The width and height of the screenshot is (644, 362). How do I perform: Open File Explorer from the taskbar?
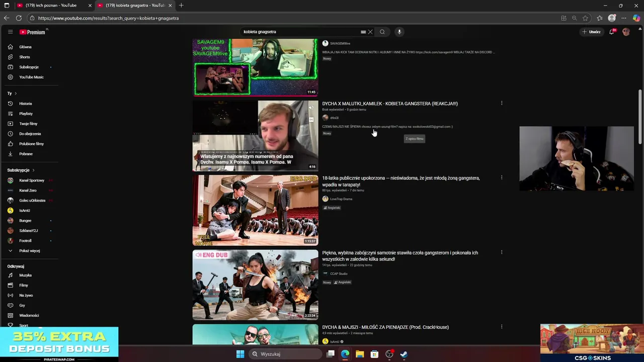click(x=360, y=354)
